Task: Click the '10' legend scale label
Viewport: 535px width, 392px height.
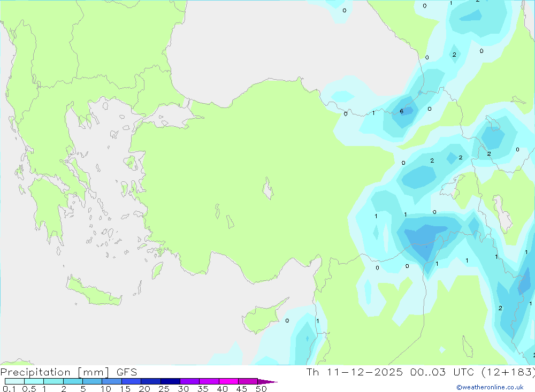Action: (106, 389)
